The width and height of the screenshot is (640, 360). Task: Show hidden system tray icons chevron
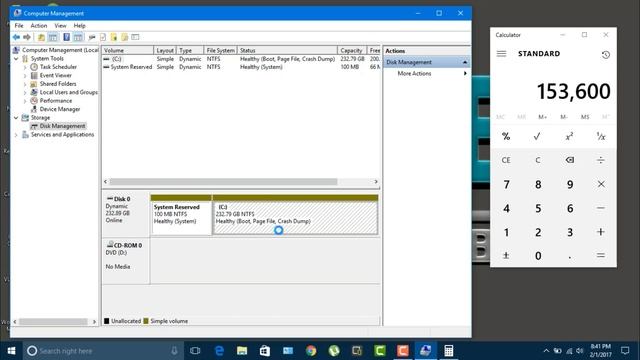[546, 351]
